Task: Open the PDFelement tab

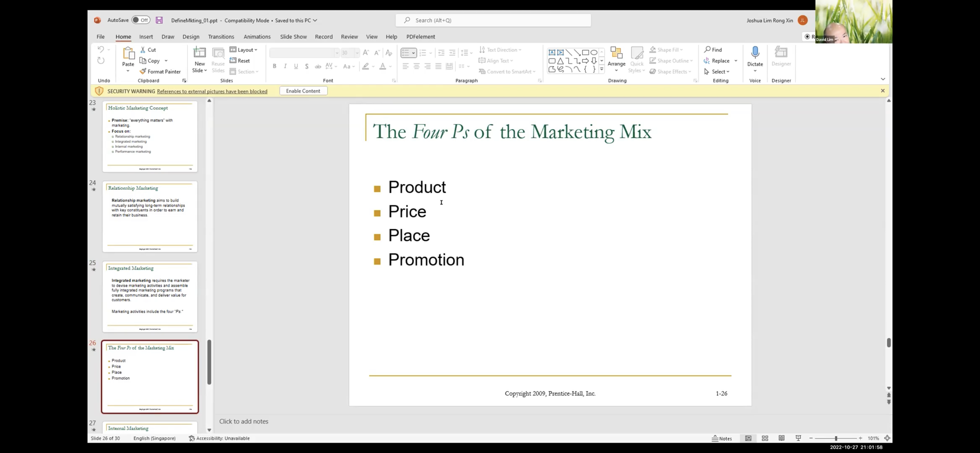Action: click(420, 36)
